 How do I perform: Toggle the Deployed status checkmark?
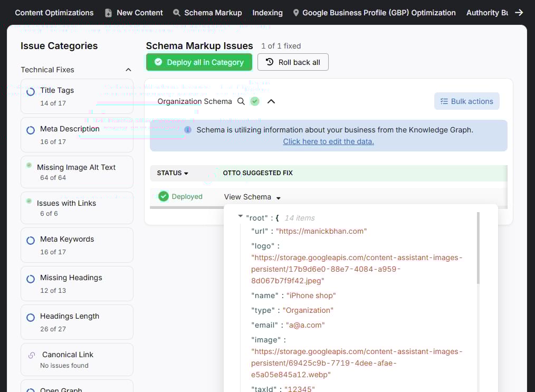164,196
